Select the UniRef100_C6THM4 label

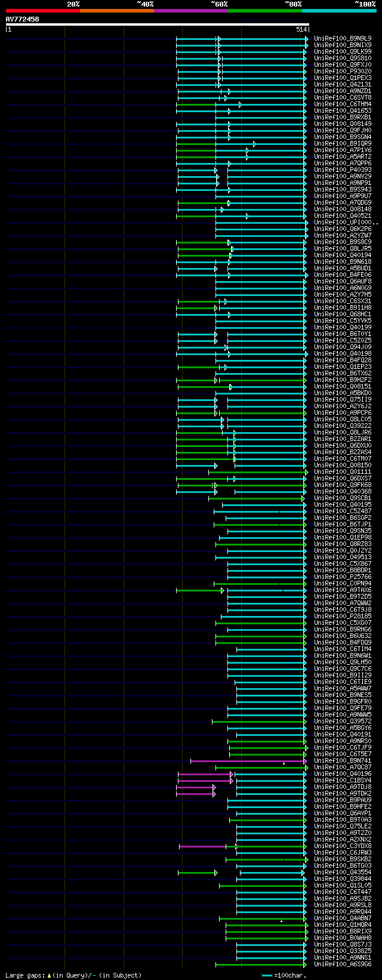click(x=343, y=104)
